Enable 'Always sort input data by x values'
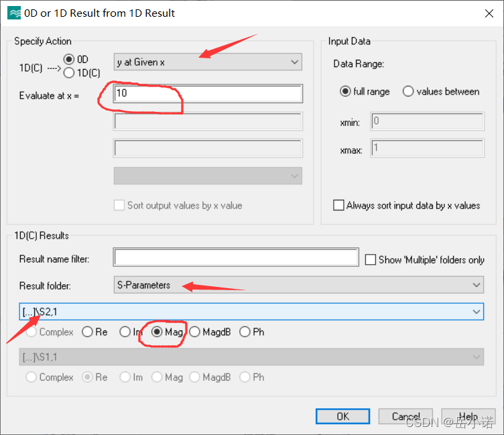504x435 pixels. tap(338, 205)
